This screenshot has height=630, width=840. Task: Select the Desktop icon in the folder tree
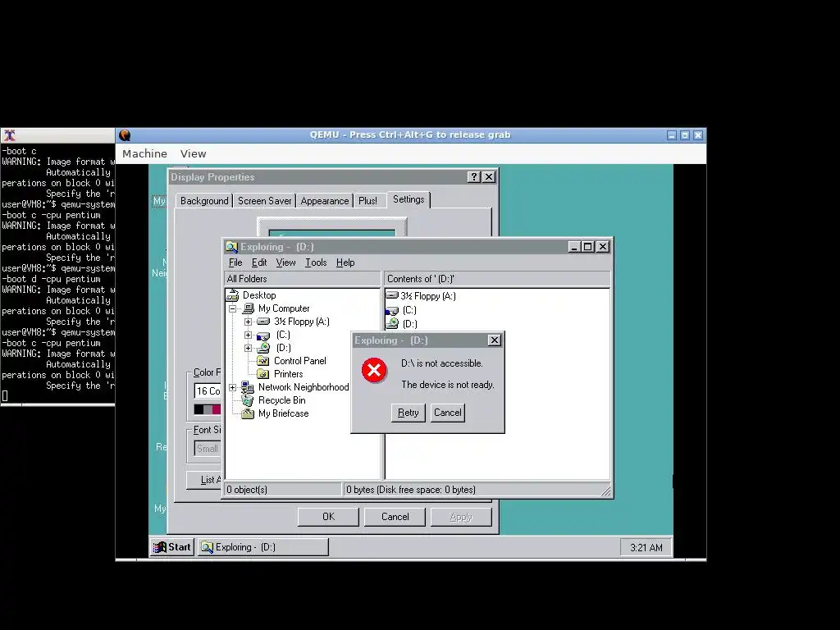point(232,295)
